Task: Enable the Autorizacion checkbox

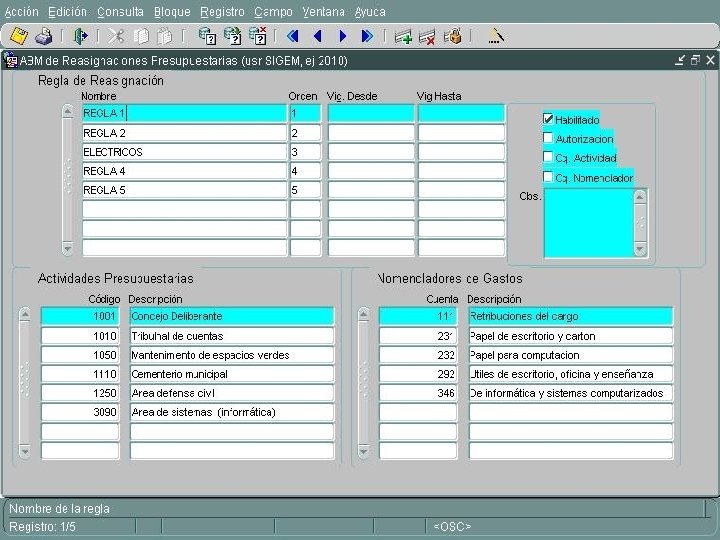Action: [548, 138]
